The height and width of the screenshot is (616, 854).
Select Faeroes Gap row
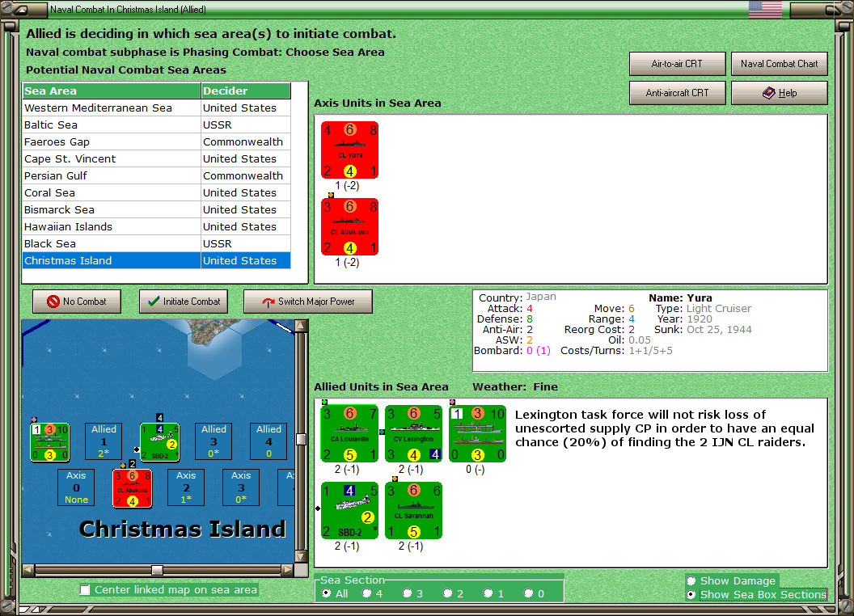[157, 141]
